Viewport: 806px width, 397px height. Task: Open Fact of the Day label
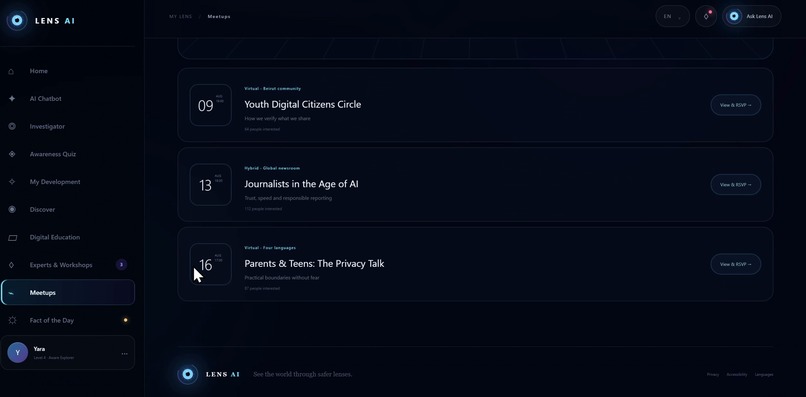click(51, 320)
